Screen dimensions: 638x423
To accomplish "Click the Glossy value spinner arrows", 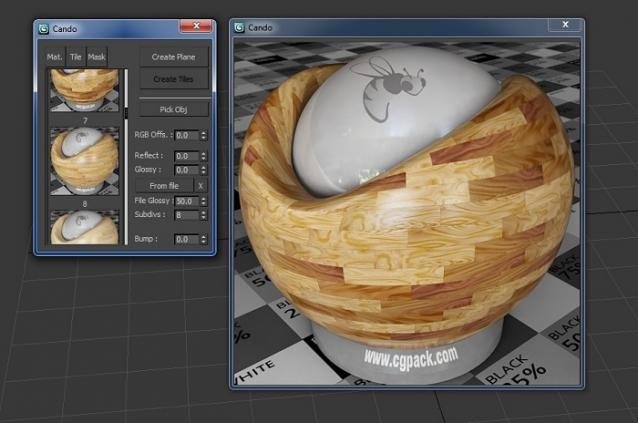I will click(204, 170).
